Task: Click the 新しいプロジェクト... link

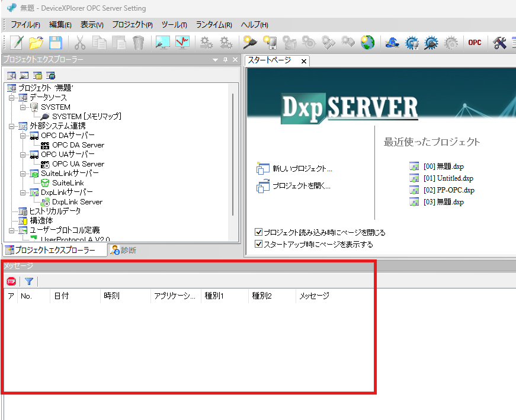Action: coord(302,169)
